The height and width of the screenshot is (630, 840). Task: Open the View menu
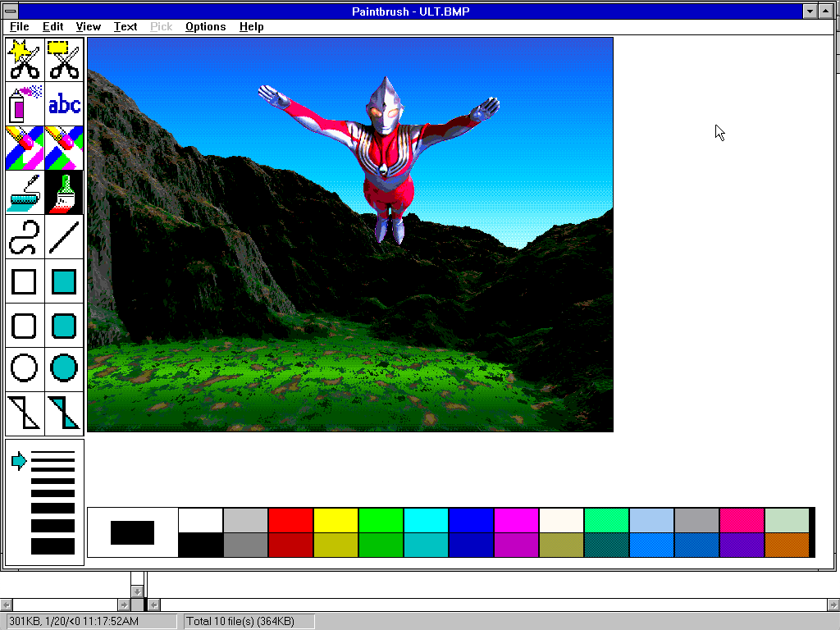click(x=88, y=27)
